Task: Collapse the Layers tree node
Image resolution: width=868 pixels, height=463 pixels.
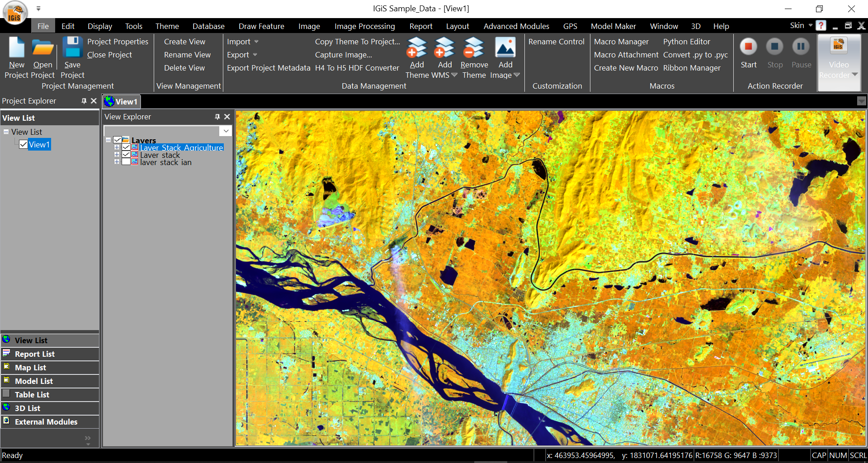Action: [108, 140]
